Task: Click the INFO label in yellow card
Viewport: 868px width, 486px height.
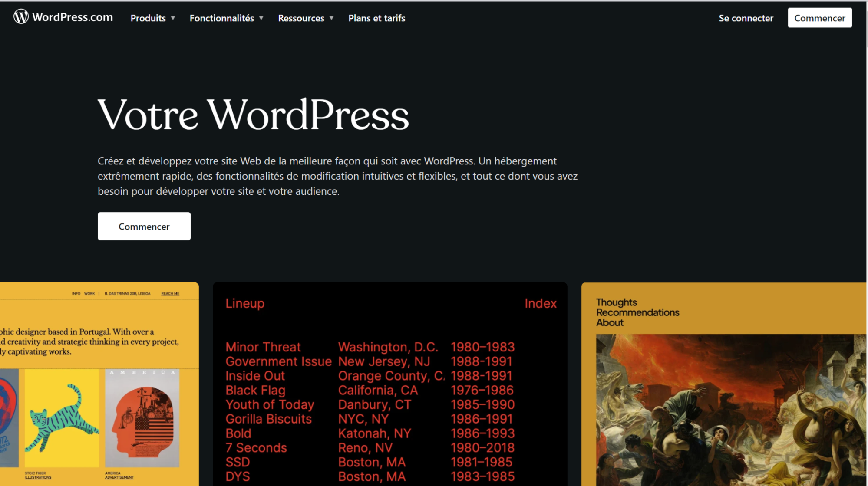Action: (x=76, y=293)
